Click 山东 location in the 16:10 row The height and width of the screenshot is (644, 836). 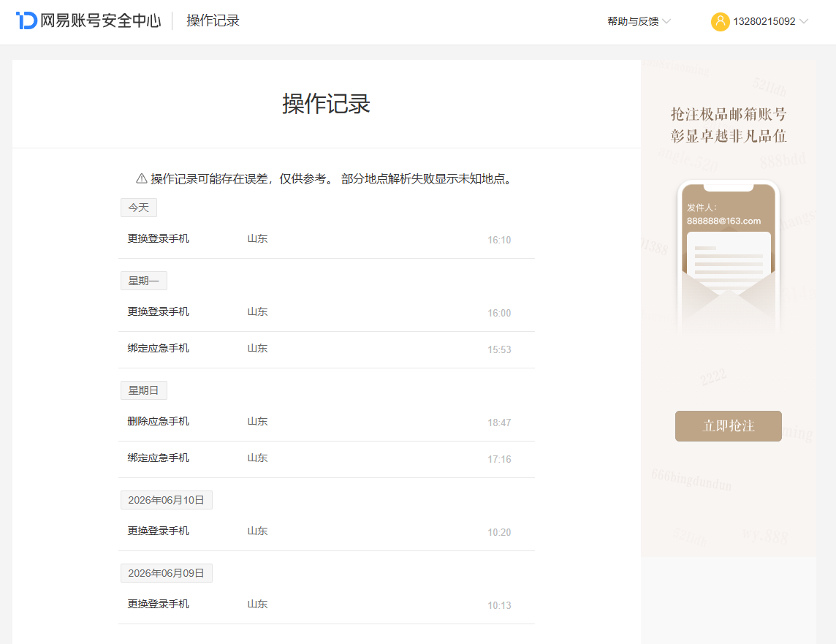point(257,239)
